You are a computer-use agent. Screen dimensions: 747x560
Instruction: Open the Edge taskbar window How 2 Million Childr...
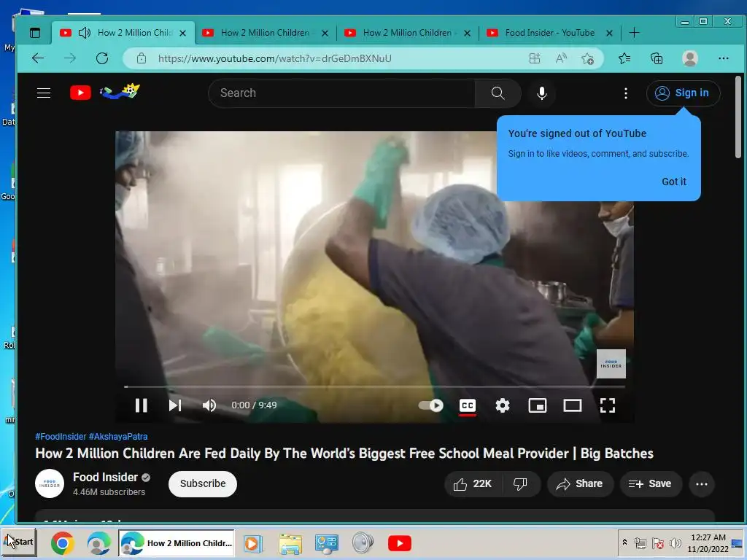coord(177,542)
